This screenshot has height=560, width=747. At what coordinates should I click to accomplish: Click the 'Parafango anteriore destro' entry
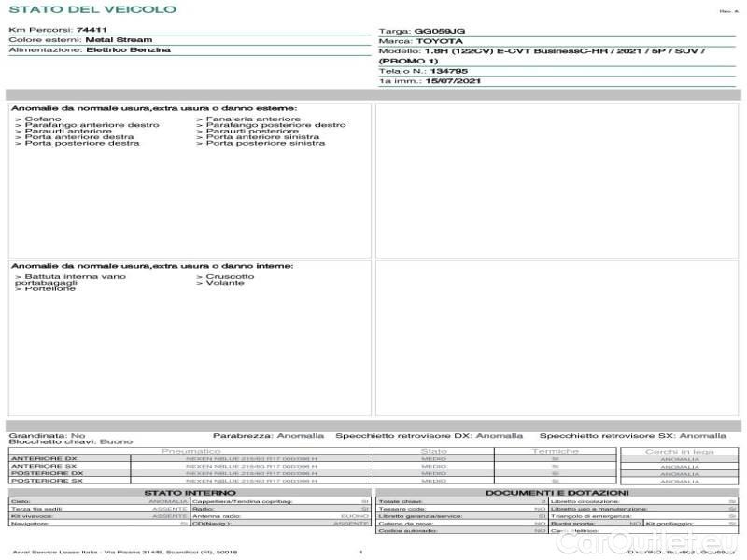87,125
